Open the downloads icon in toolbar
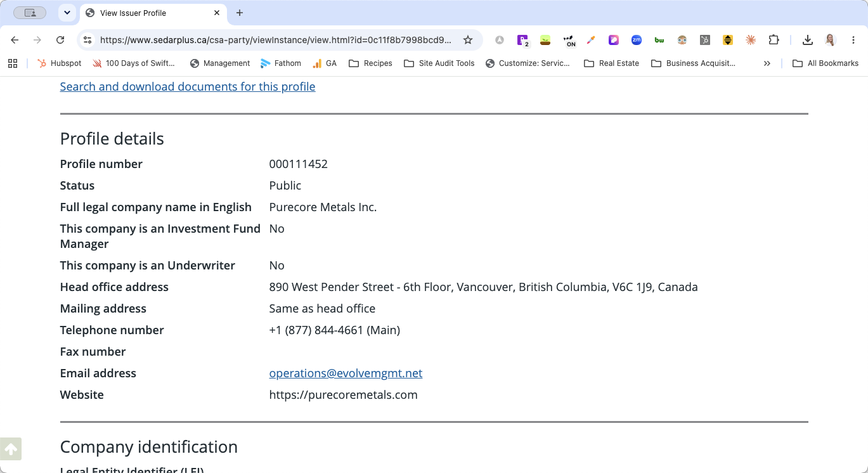The width and height of the screenshot is (868, 473). pyautogui.click(x=807, y=40)
